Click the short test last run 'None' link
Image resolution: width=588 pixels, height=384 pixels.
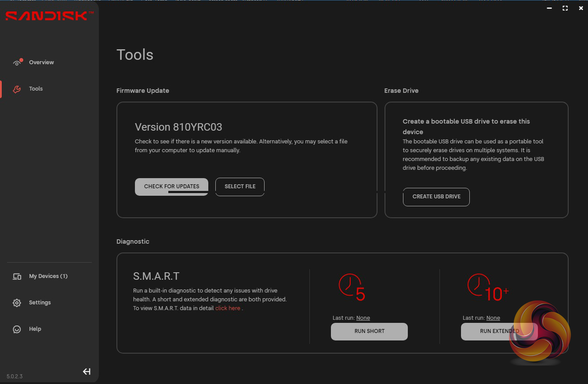363,318
